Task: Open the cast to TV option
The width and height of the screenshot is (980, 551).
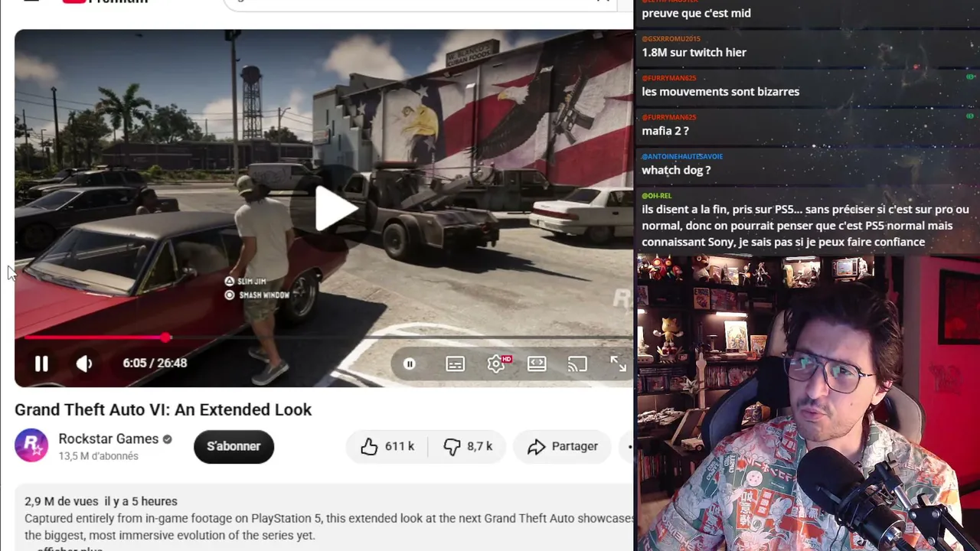Action: pos(577,364)
